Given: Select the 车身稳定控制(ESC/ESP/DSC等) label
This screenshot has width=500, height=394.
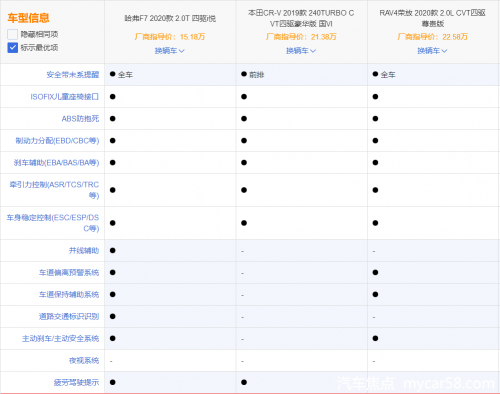Looking at the screenshot, I should pyautogui.click(x=53, y=223).
